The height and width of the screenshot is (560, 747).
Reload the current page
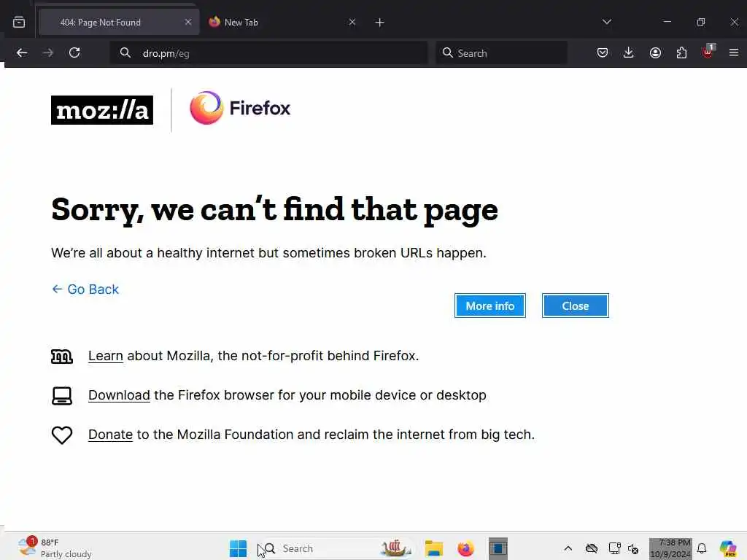point(74,52)
